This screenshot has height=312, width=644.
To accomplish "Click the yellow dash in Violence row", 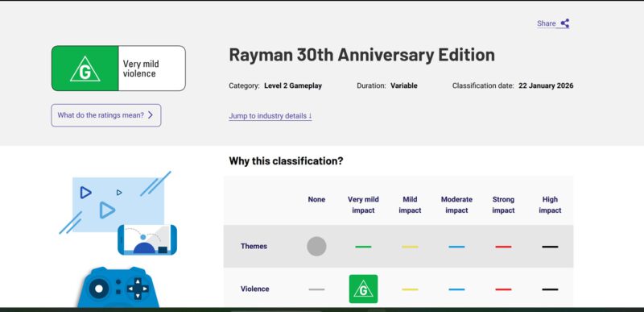I will [410, 289].
